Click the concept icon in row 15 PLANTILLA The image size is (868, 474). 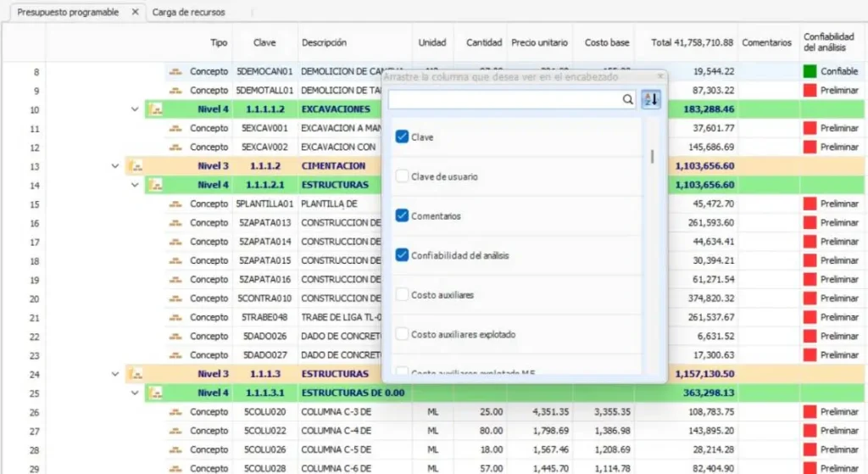175,204
